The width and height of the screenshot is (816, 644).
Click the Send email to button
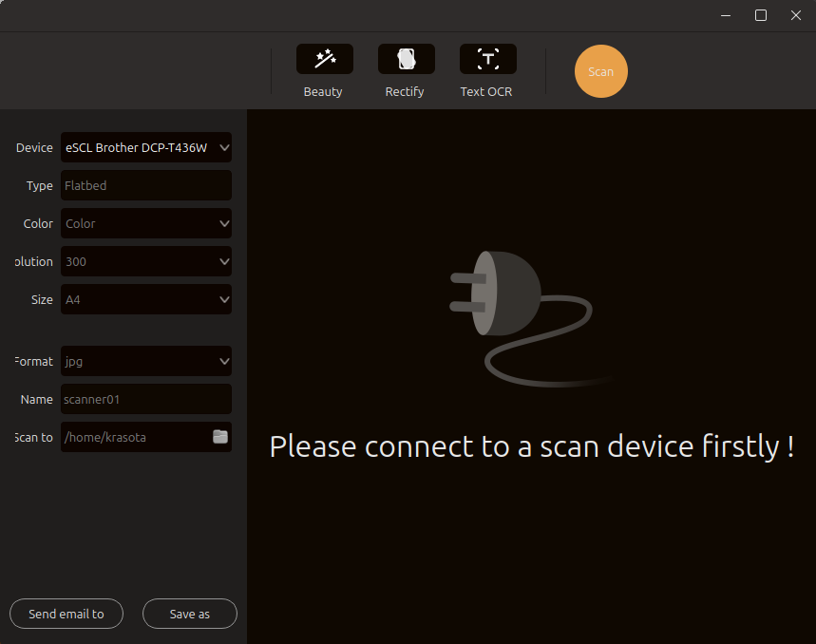[66, 615]
